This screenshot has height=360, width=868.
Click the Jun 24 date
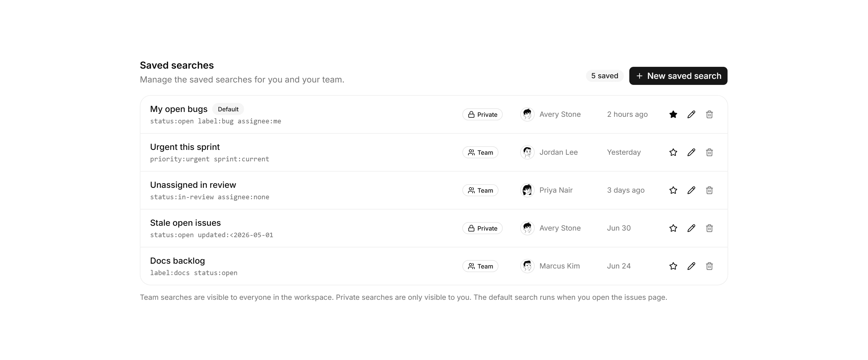click(x=619, y=266)
